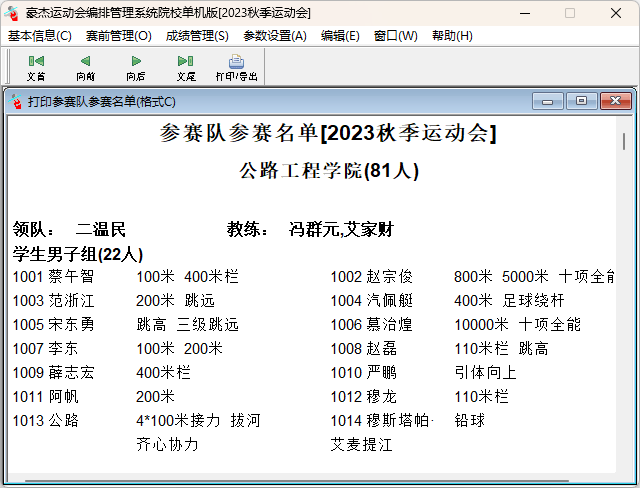
Task: Select athlete entry 1009 薛志宏
Action: [x=53, y=373]
